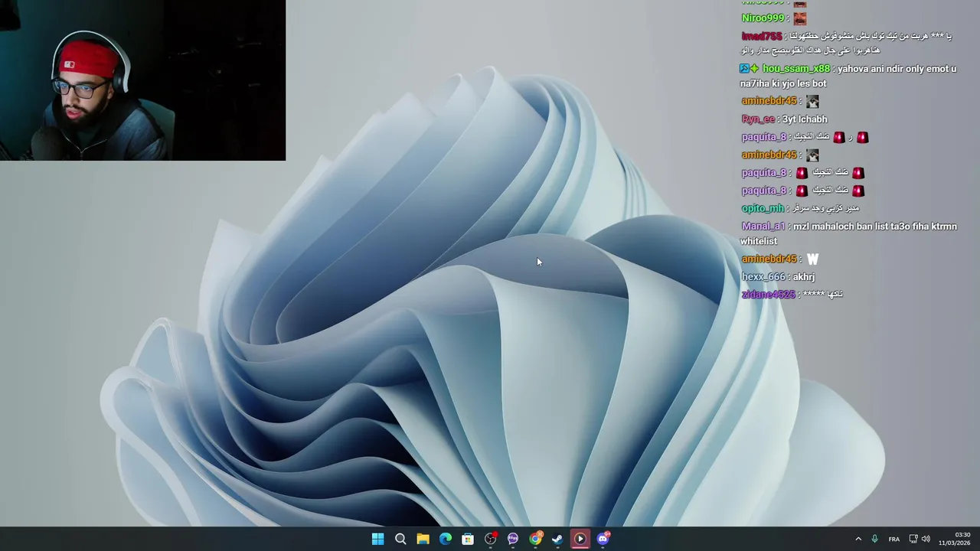This screenshot has height=551, width=980.
Task: Click username Manal_a1 in chat
Action: click(x=763, y=227)
